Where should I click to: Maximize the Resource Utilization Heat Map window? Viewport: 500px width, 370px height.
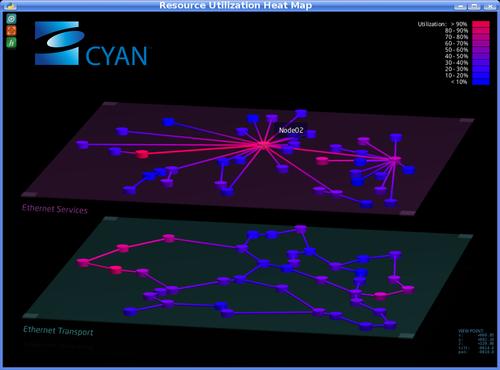(475, 6)
